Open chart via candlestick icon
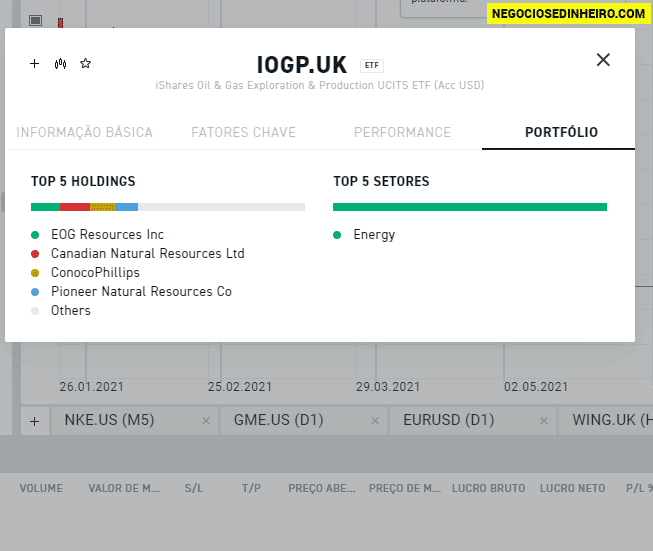Viewport: 653px width, 551px height. click(x=60, y=64)
